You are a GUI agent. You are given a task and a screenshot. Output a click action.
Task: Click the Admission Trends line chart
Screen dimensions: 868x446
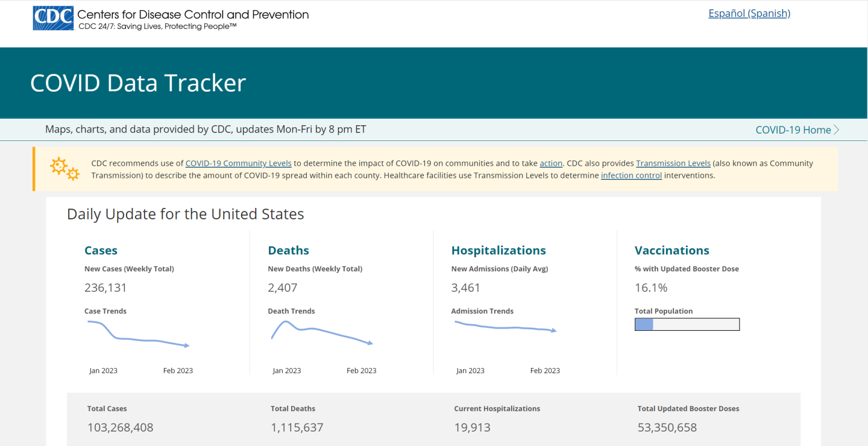505,327
